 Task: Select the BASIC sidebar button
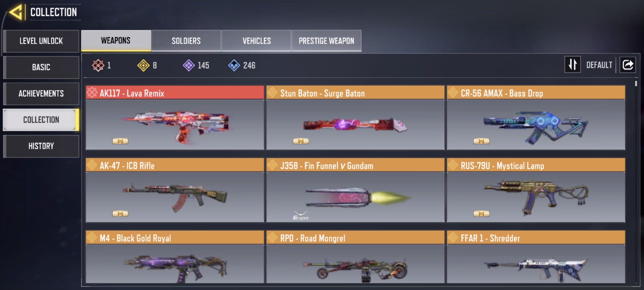41,67
